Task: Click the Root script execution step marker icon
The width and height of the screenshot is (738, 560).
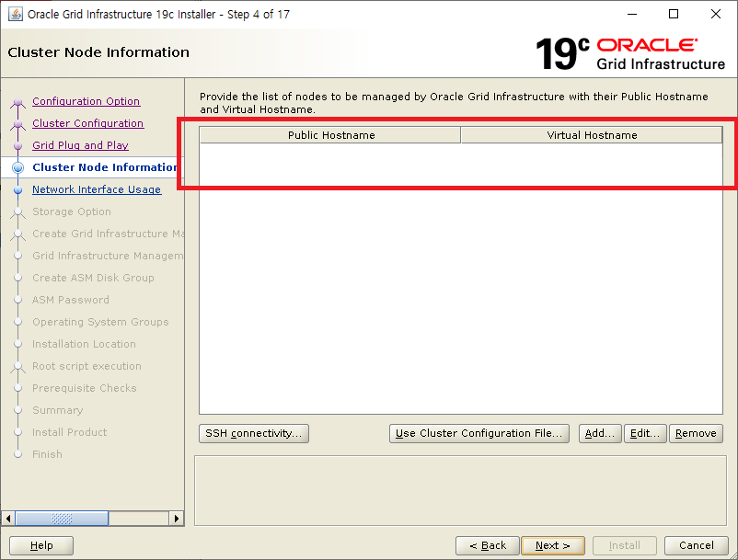Action: coord(17,367)
